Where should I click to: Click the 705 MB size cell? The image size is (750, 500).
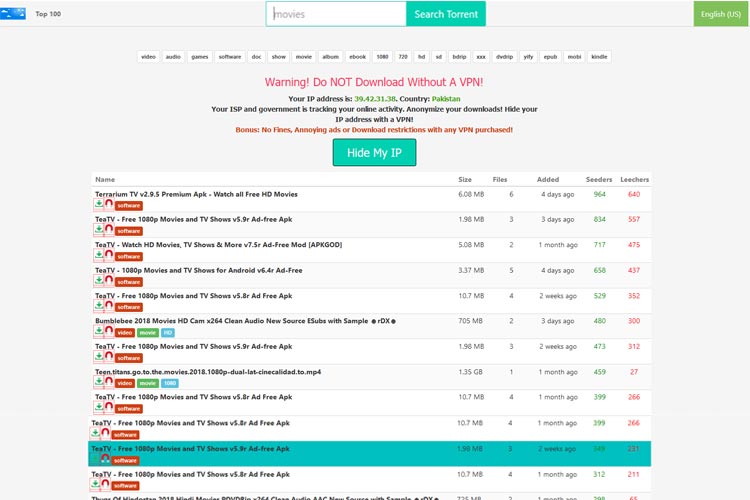tap(470, 321)
